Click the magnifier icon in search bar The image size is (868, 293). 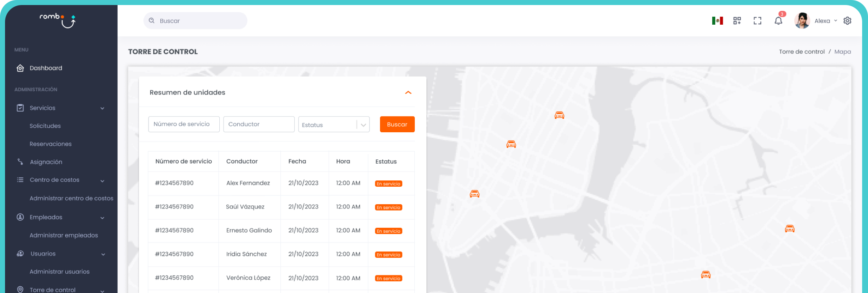tap(152, 21)
